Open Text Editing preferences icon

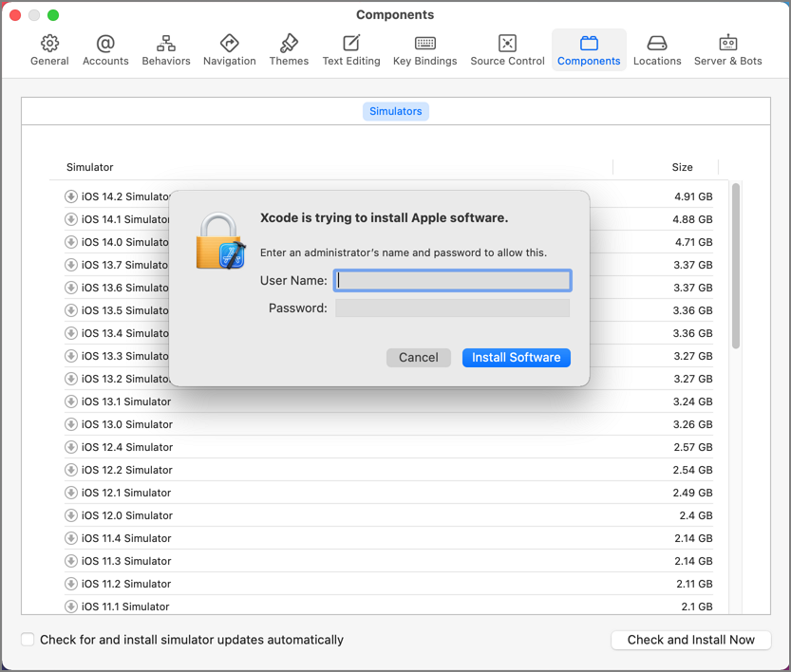[351, 44]
